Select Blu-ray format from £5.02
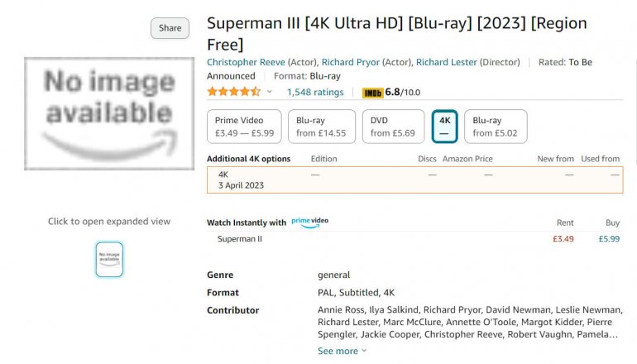 [495, 127]
